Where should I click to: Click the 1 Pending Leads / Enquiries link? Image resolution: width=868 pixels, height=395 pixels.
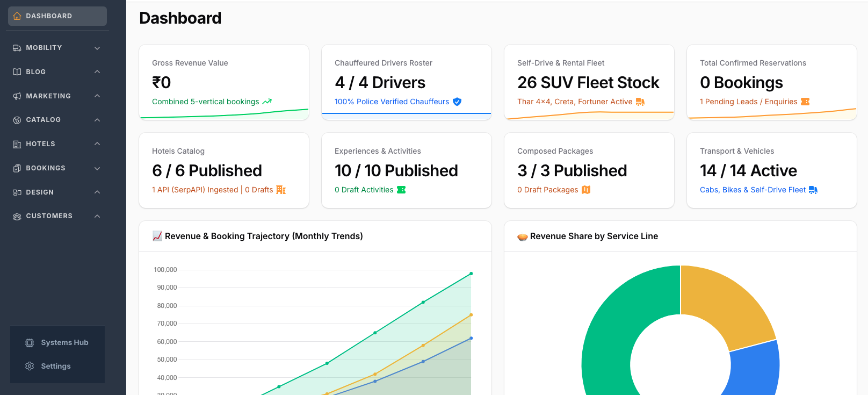point(748,102)
